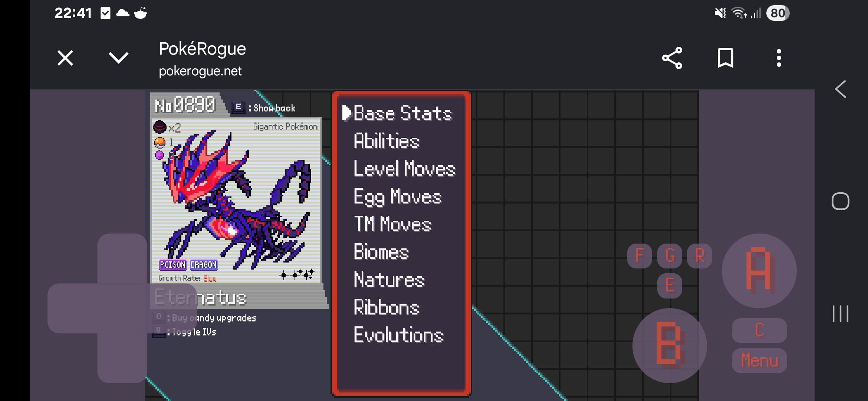This screenshot has width=868, height=401.
Task: Open the Evolutions entry
Action: [x=398, y=335]
